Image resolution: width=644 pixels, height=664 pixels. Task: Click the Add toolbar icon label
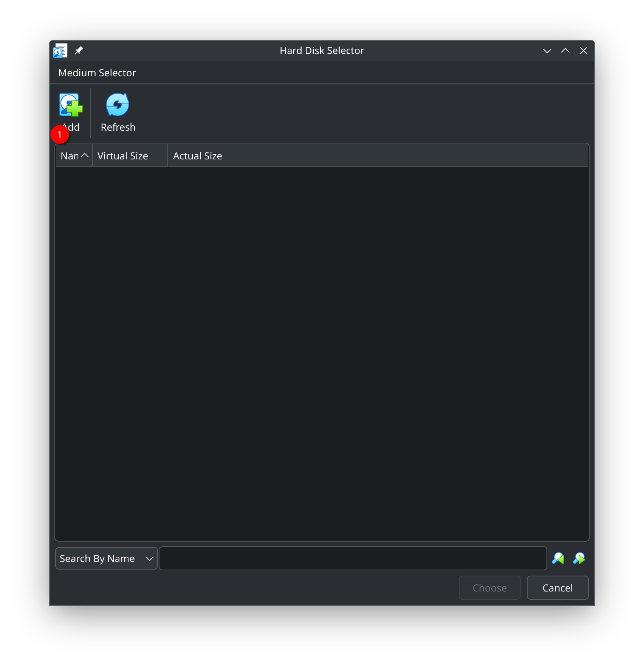(73, 127)
